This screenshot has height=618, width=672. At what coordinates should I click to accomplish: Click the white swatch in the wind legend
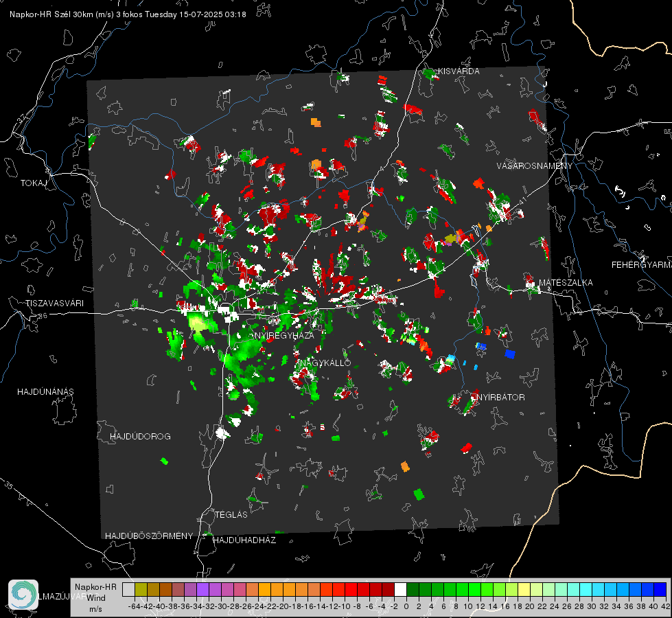(400, 589)
